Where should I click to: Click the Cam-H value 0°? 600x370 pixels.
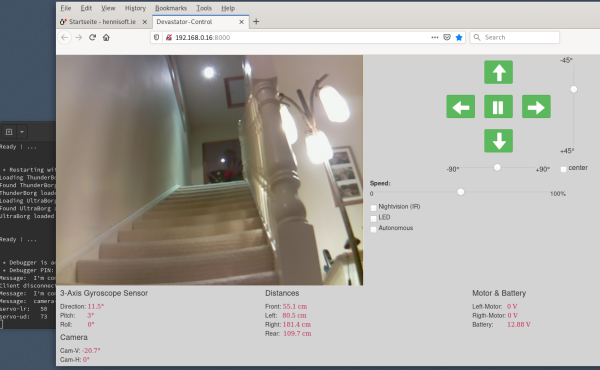86,360
